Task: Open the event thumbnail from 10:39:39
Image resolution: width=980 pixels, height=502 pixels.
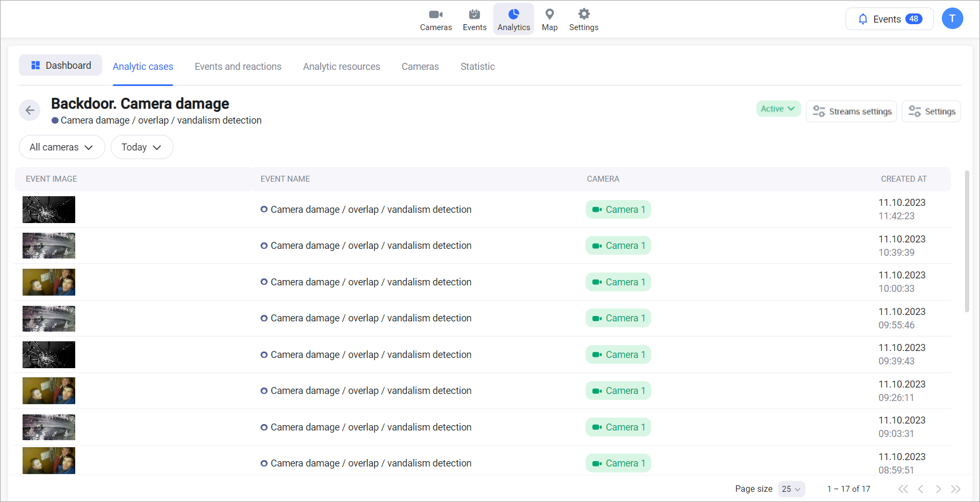Action: click(x=49, y=246)
